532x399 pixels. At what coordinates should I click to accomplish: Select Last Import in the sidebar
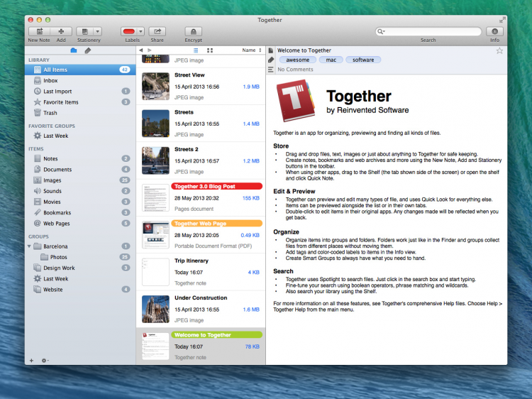coord(80,92)
